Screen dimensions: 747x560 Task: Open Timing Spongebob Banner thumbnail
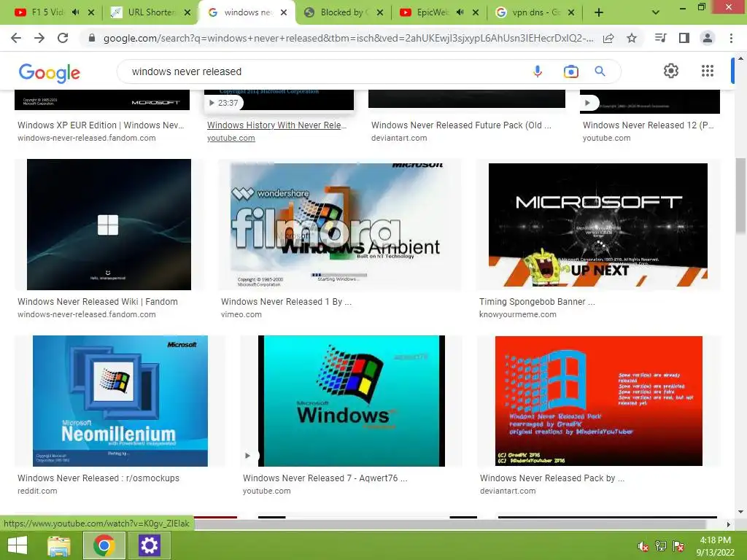click(598, 225)
